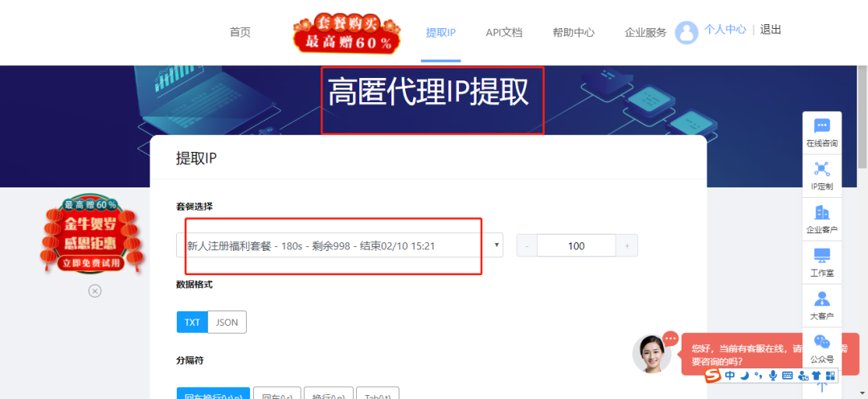Screen dimensions: 868x399
Task: Click the IME account person icon
Action: [803, 376]
